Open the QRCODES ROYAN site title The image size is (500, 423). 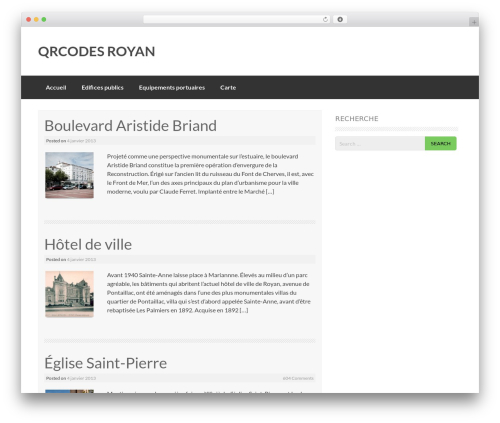click(x=97, y=51)
